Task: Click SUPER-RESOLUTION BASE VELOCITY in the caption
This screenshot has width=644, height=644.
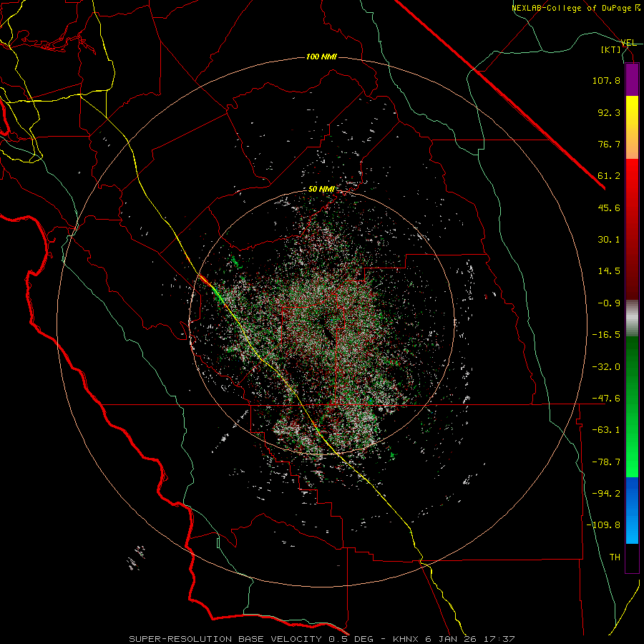Action: click(225, 639)
